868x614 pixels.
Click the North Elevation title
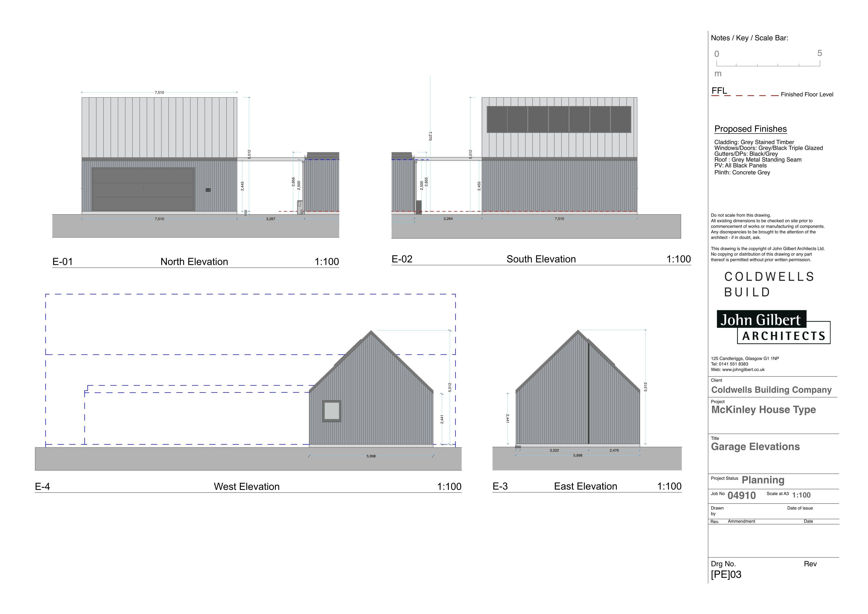pyautogui.click(x=194, y=262)
